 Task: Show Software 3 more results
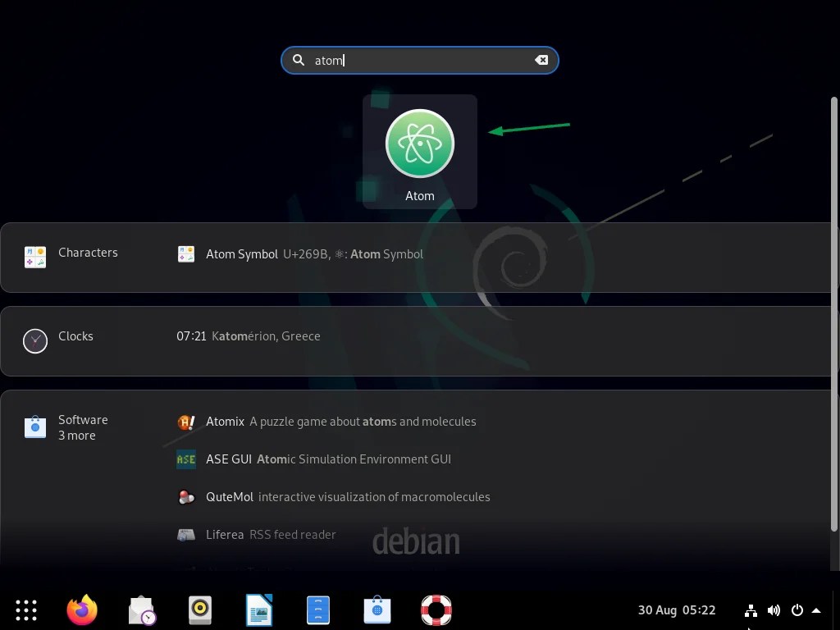(77, 436)
